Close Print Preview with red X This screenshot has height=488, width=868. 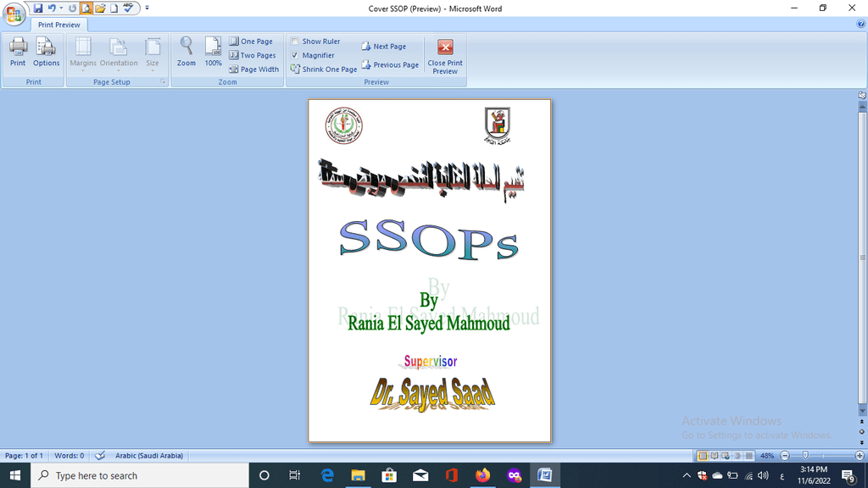445,57
